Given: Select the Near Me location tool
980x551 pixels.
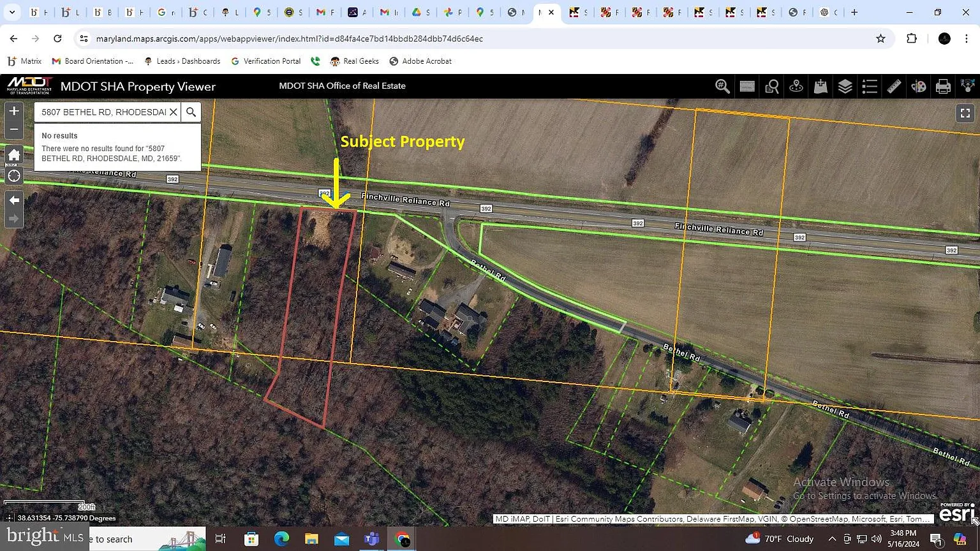Looking at the screenshot, I should pos(796,86).
